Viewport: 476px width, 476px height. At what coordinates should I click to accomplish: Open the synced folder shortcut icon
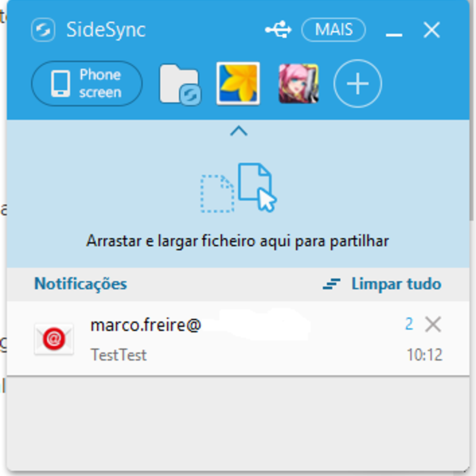pyautogui.click(x=180, y=84)
